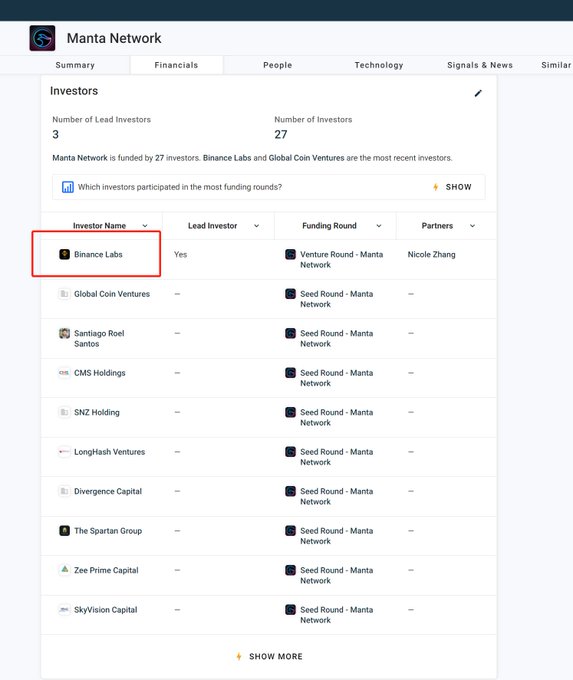This screenshot has height=680, width=573.
Task: Click the Manta Network logo icon
Action: point(42,38)
